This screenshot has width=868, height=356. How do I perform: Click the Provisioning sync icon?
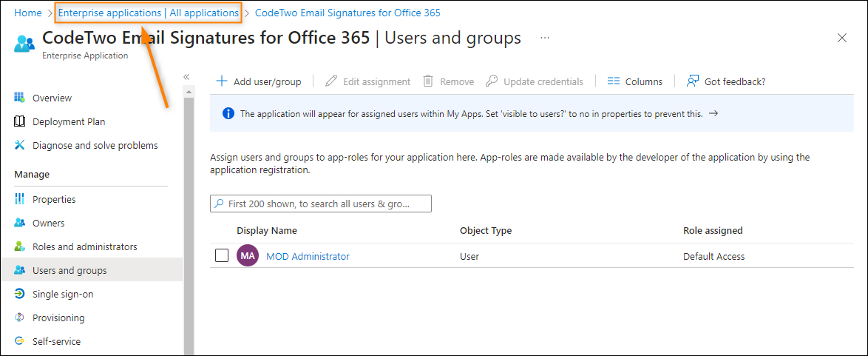[19, 318]
